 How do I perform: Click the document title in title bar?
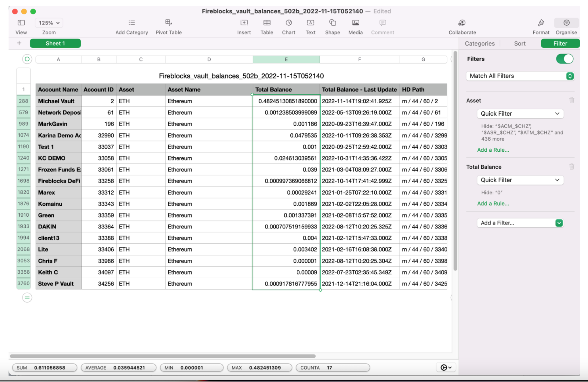282,11
